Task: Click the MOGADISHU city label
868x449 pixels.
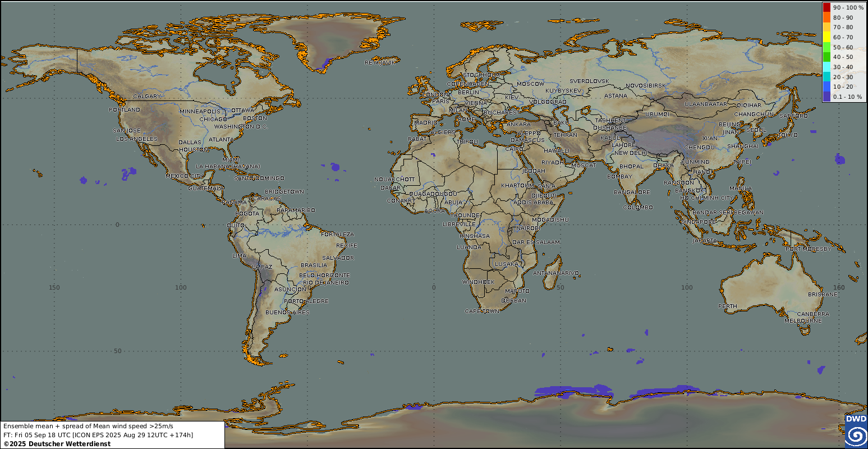Action: coord(550,219)
